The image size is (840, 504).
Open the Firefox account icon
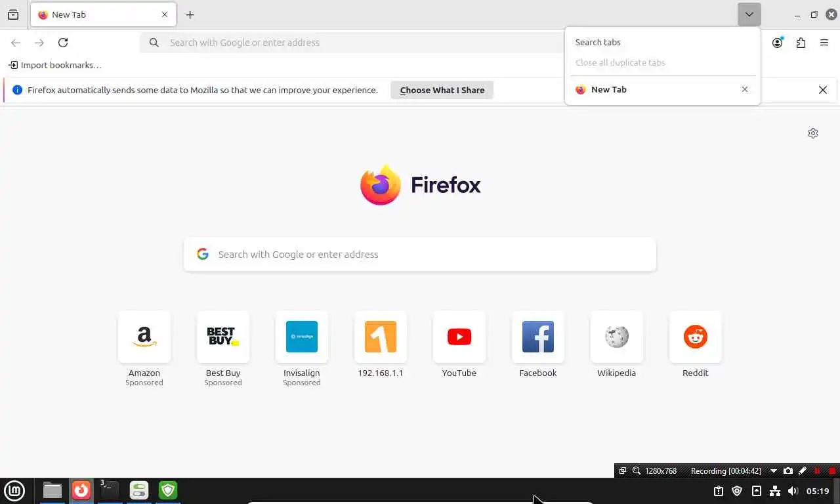tap(777, 43)
